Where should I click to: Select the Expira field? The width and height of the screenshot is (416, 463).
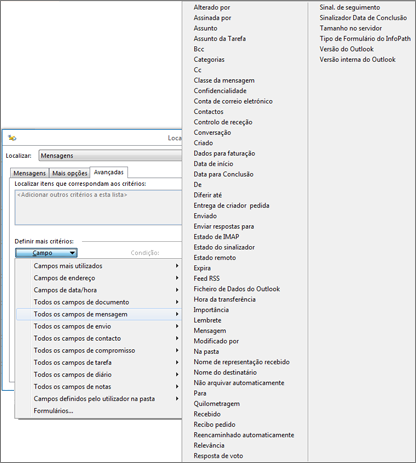[x=202, y=268]
